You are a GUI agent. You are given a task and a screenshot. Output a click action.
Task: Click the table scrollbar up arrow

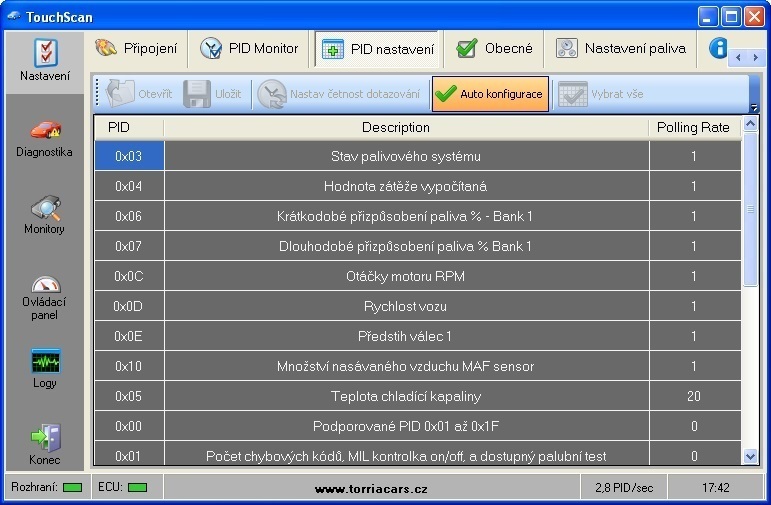click(750, 123)
